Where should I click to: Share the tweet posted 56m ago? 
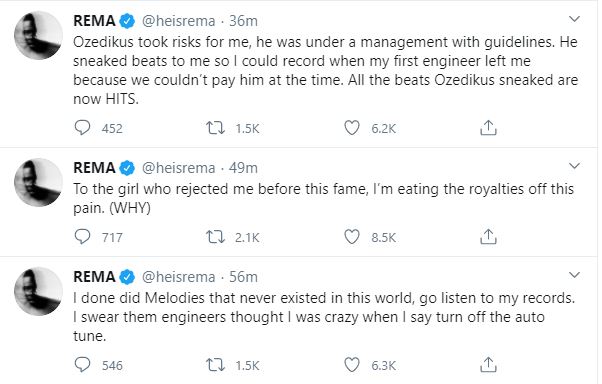[x=488, y=365]
